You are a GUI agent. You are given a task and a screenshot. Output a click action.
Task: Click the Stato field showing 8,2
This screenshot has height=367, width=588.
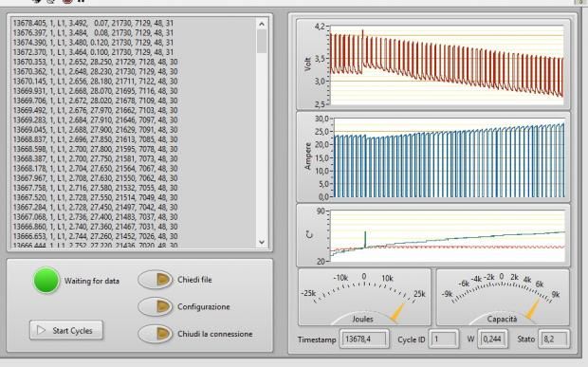(554, 339)
